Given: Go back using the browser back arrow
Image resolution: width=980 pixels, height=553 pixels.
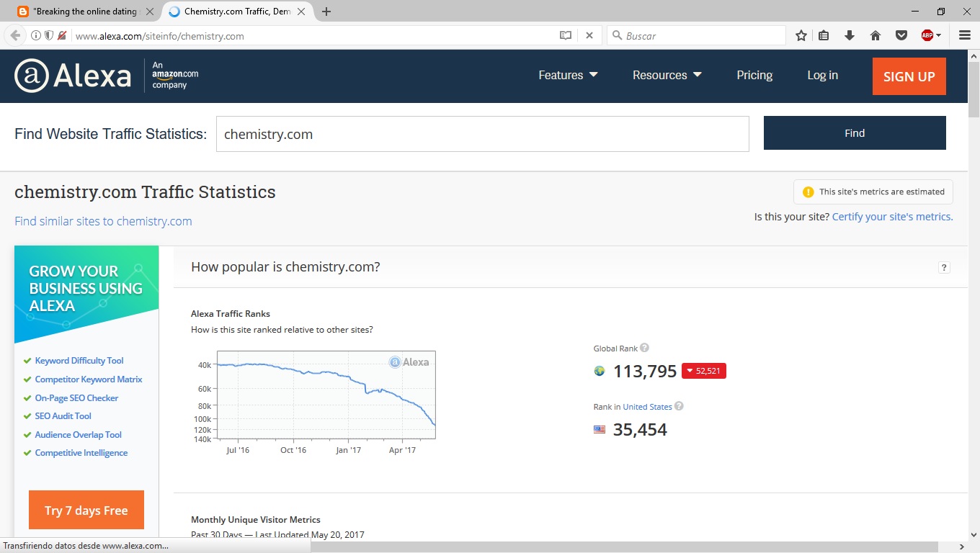Looking at the screenshot, I should click(x=15, y=35).
